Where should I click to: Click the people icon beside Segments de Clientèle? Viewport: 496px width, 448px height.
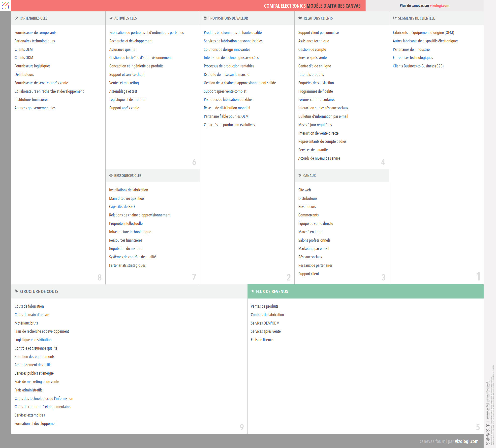(395, 18)
